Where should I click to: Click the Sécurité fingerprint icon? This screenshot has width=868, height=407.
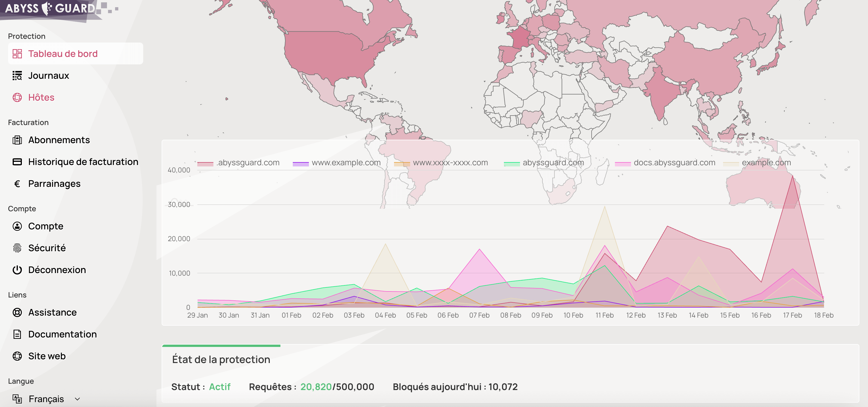(x=17, y=248)
